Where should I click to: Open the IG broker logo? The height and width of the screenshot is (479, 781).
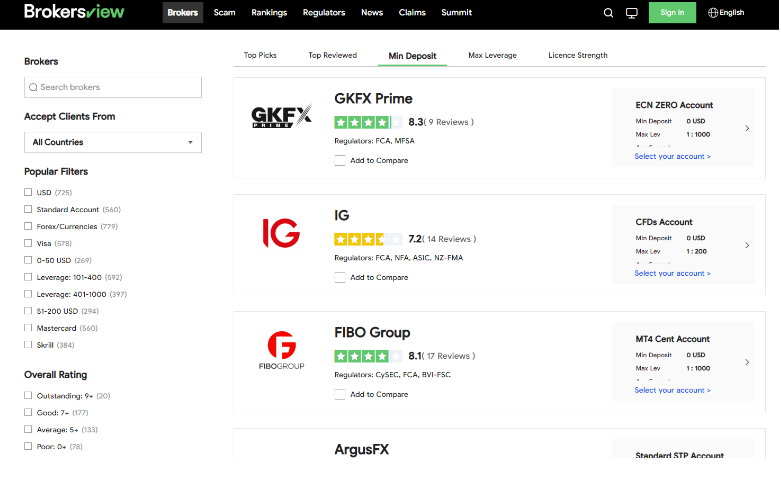(281, 233)
